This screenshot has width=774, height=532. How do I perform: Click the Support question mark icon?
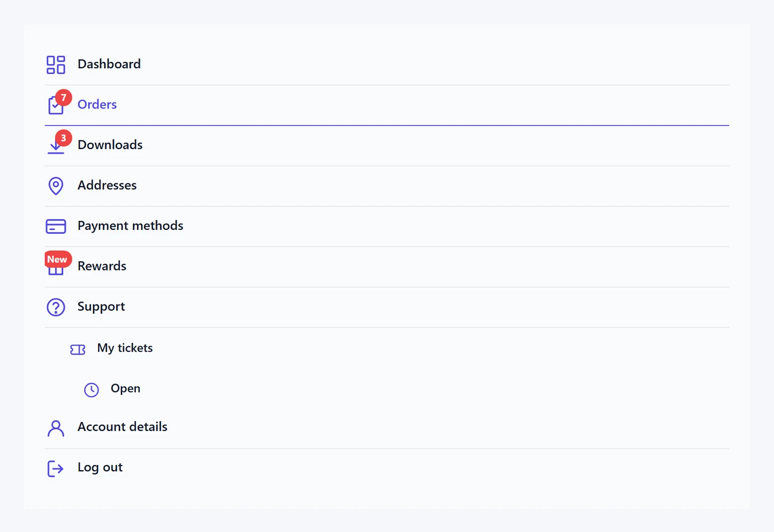[x=56, y=307]
